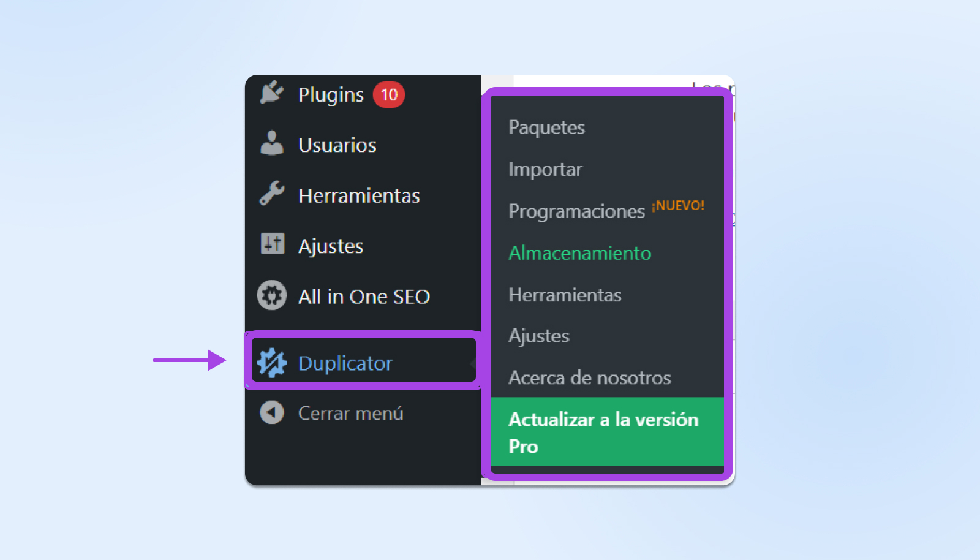Click the All in One SEO gear icon
980x560 pixels.
[272, 295]
